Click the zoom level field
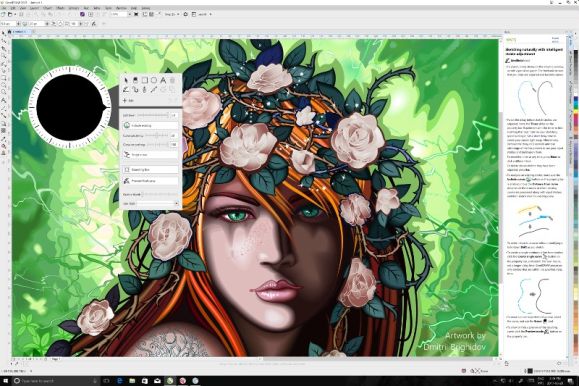The image size is (579, 386). point(119,14)
